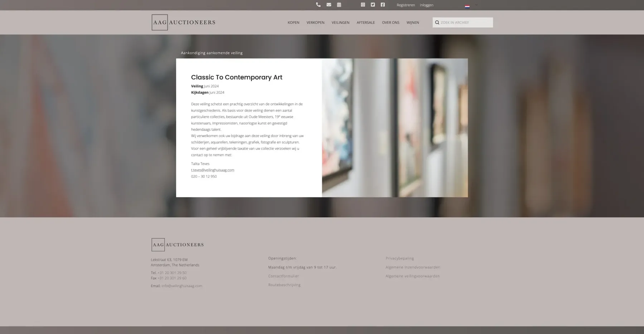Click Lekstraat 63, 1079 EM address
The width and height of the screenshot is (644, 334).
169,259
